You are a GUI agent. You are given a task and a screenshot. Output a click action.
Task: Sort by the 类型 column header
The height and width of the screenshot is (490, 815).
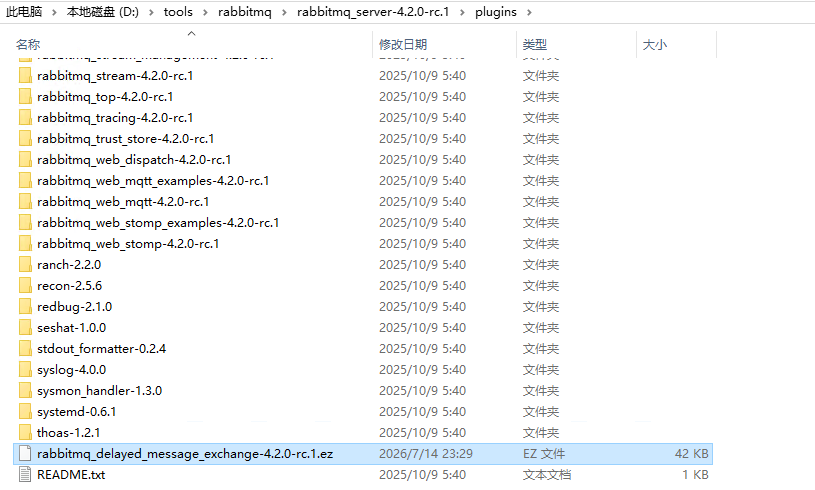coord(535,45)
